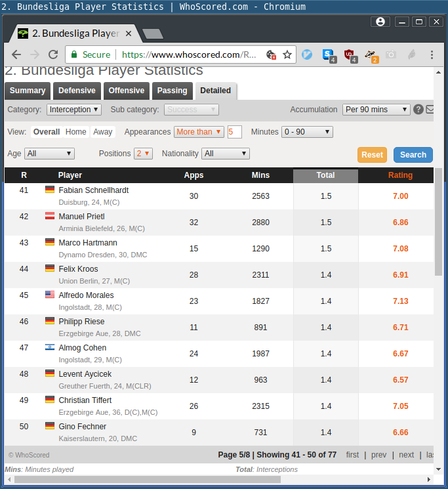The image size is (448, 489).
Task: Go back with the browser back arrow
Action: click(16, 54)
